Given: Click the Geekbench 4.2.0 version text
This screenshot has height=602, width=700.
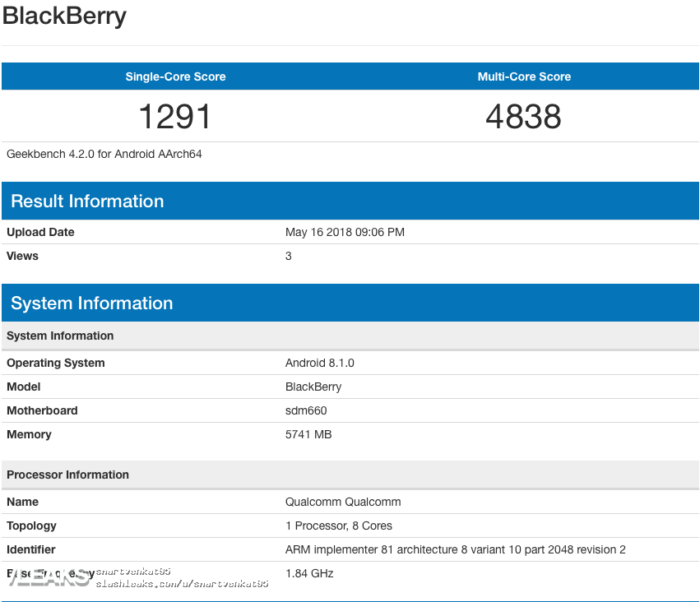Looking at the screenshot, I should pyautogui.click(x=104, y=154).
